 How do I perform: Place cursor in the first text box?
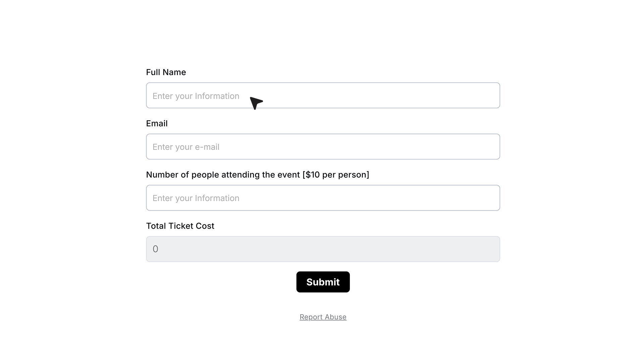pyautogui.click(x=323, y=96)
